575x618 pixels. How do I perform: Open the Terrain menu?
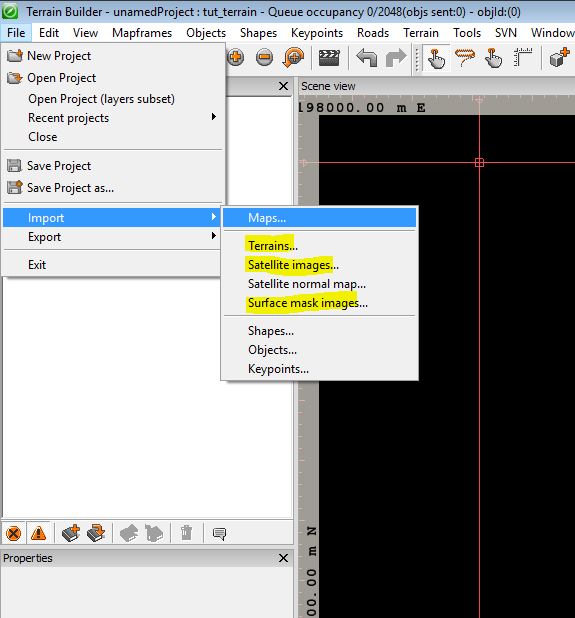[x=421, y=33]
